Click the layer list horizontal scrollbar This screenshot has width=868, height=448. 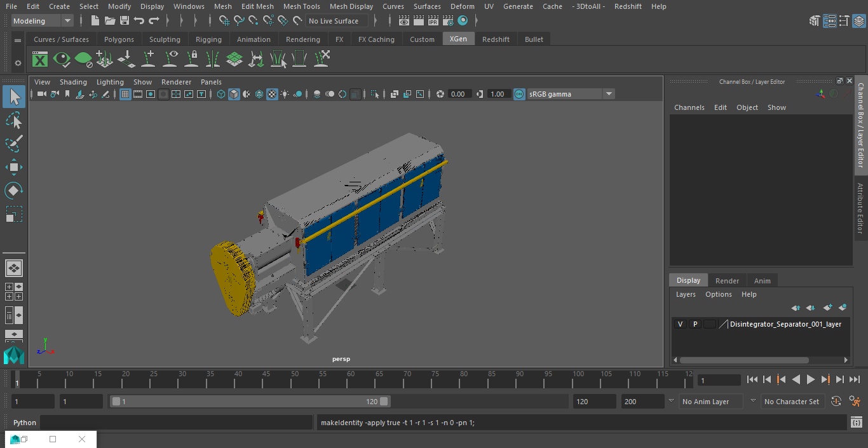tap(744, 360)
